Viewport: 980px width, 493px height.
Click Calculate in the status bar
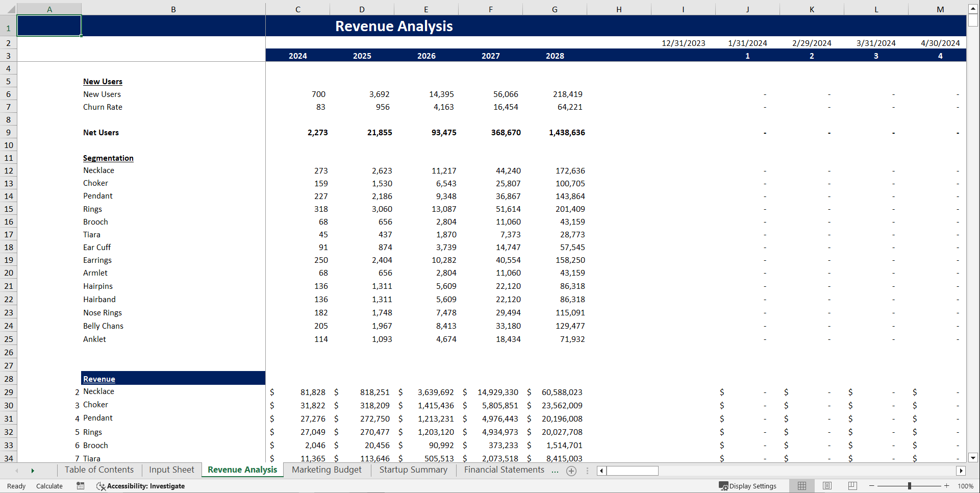tap(49, 486)
